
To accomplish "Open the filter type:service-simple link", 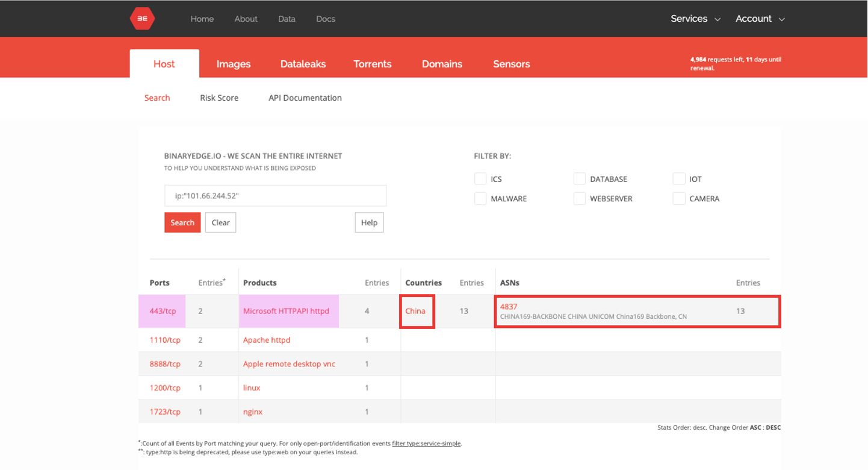I will coord(426,443).
